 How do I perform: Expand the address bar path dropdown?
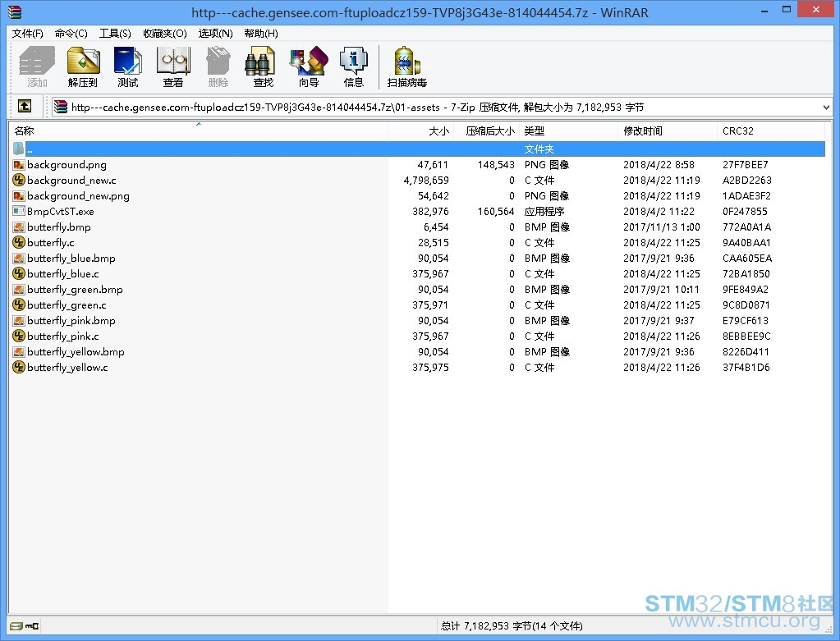pos(825,107)
